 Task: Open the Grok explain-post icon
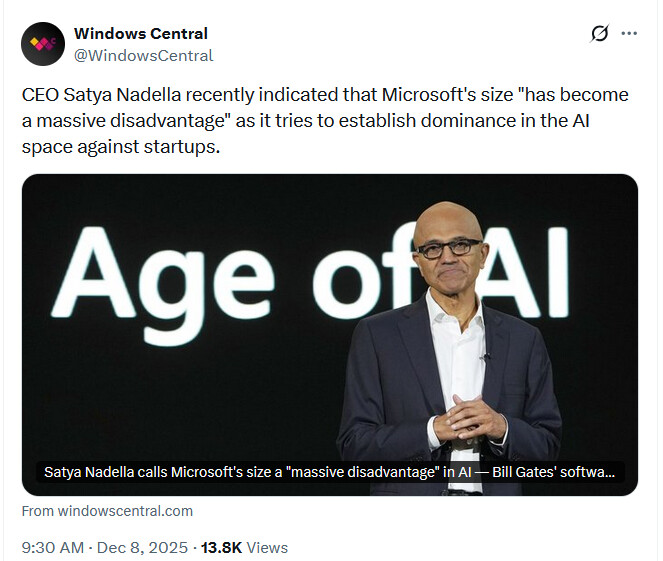tap(599, 34)
